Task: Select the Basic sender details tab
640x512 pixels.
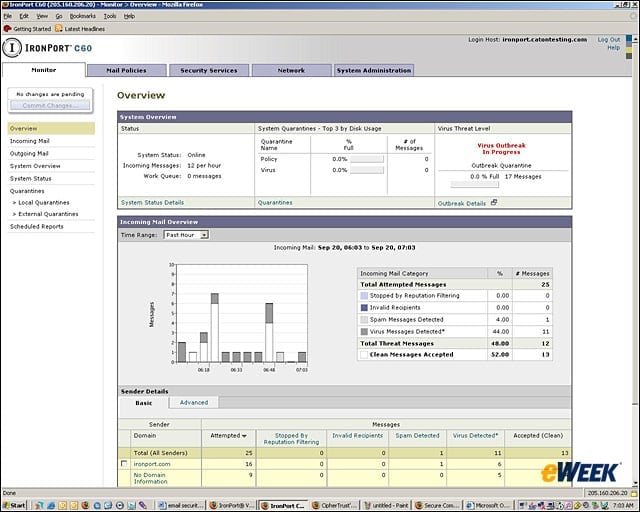Action: tap(144, 403)
